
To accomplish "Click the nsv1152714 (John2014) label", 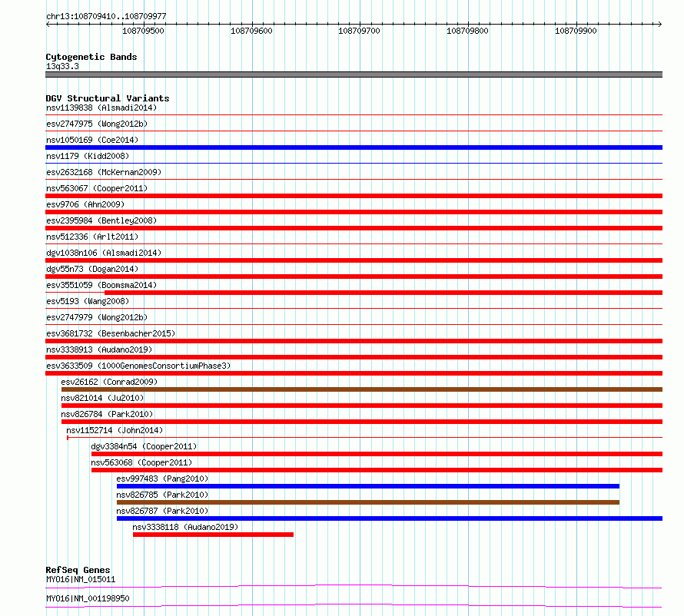I will pyautogui.click(x=115, y=430).
